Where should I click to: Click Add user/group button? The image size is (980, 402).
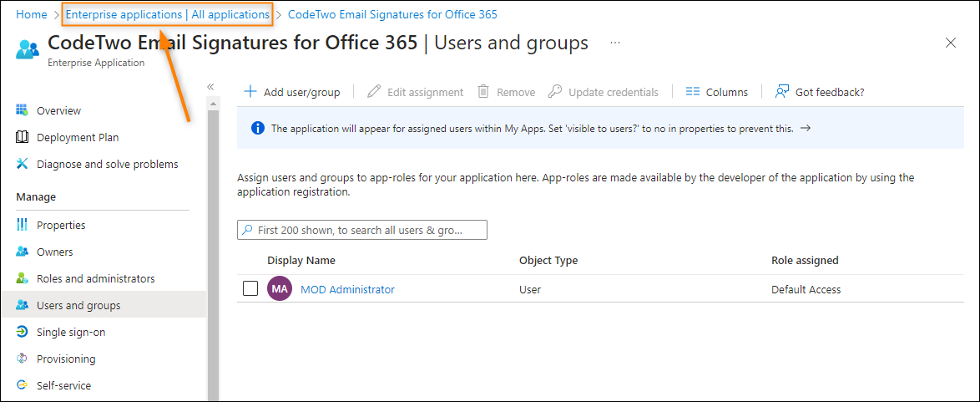coord(292,91)
